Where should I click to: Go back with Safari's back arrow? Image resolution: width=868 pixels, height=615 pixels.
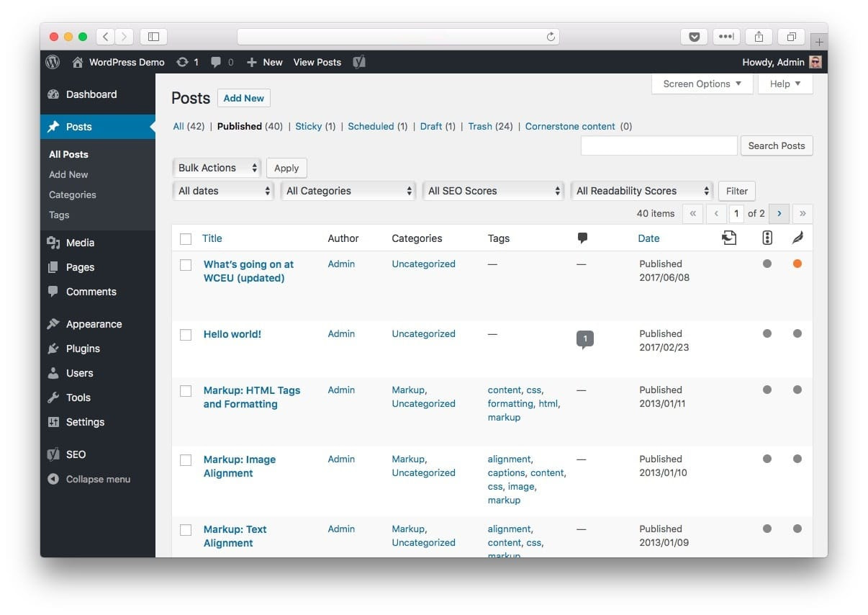[x=106, y=36]
